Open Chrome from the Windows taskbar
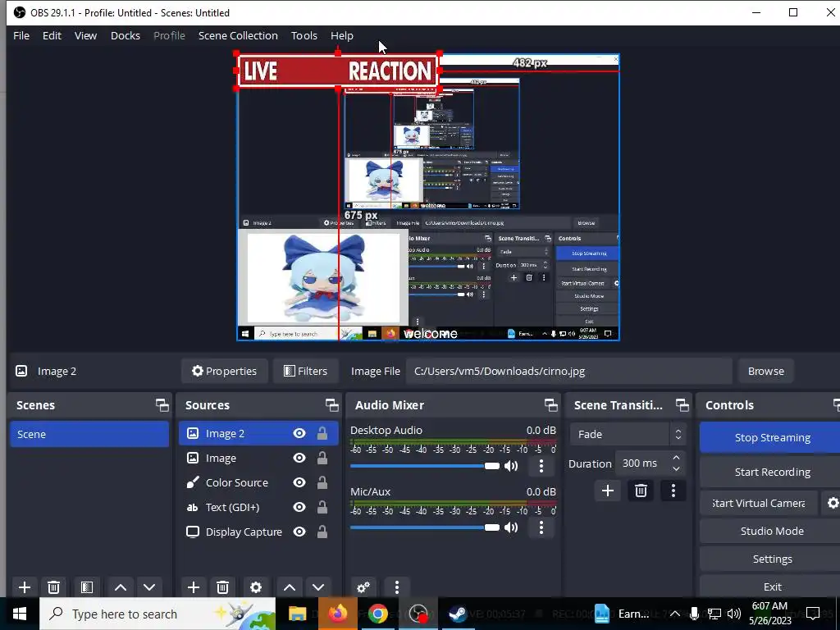This screenshot has height=630, width=840. (x=377, y=614)
